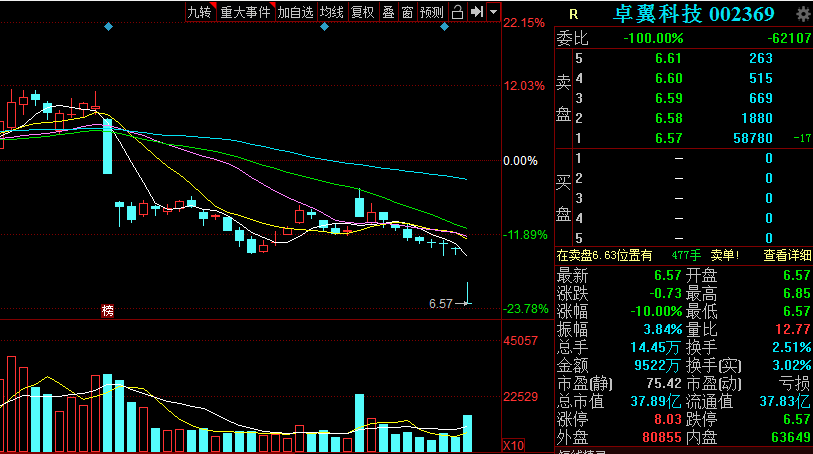The height and width of the screenshot is (454, 813).
Task: Click the R marker beside stock name
Action: point(573,14)
